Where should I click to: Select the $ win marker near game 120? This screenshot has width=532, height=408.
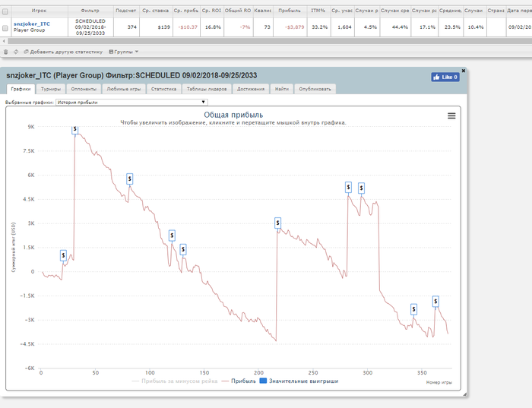coord(172,236)
